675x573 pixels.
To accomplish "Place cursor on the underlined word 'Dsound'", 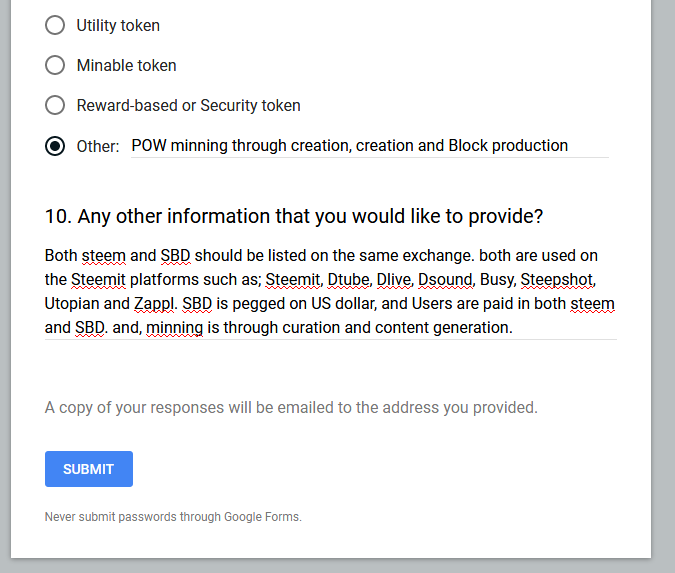I will (445, 280).
